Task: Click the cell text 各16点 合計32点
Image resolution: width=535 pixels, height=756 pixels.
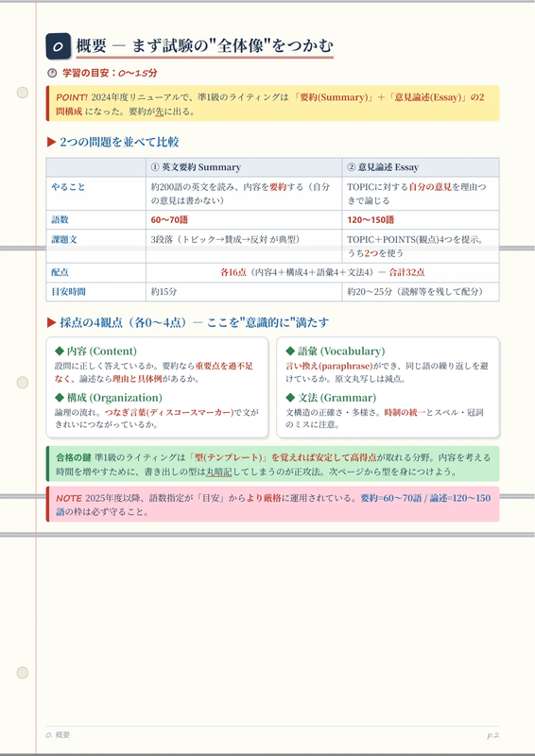Action: (x=322, y=272)
